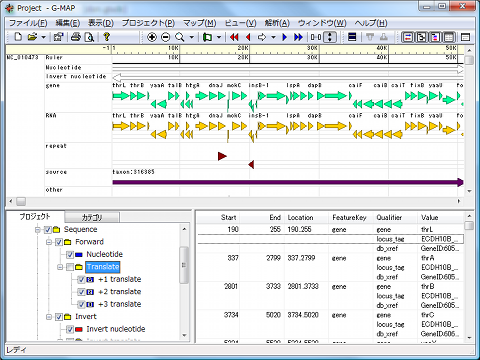
Task: Click the yellow Help question mark icon
Action: click(107, 37)
